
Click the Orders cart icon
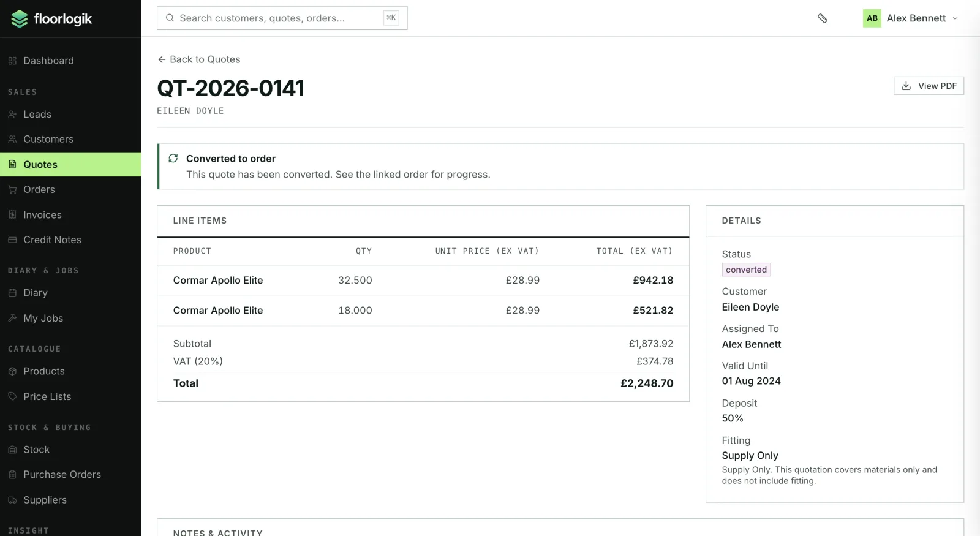(x=12, y=190)
